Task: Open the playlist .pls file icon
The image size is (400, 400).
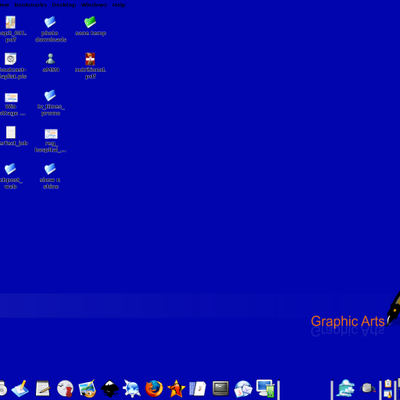Action: coord(11,59)
